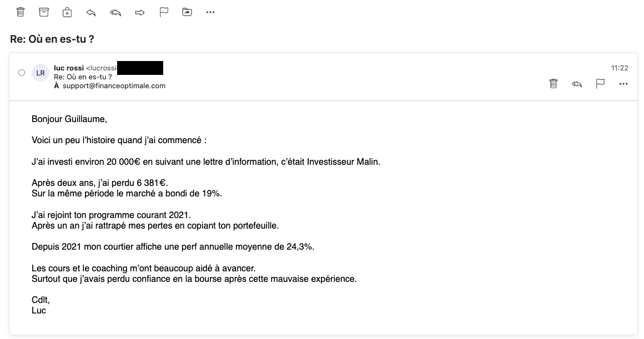Click the 'À' recipient label

pyautogui.click(x=56, y=86)
